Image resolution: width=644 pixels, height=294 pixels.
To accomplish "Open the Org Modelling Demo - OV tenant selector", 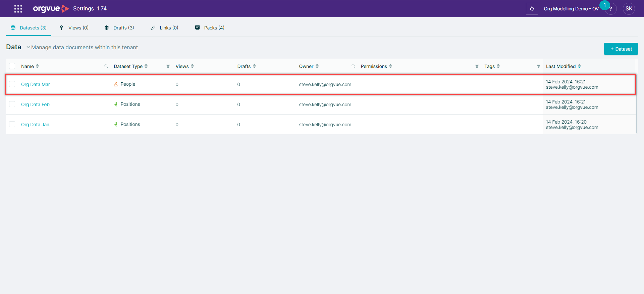I will (571, 9).
